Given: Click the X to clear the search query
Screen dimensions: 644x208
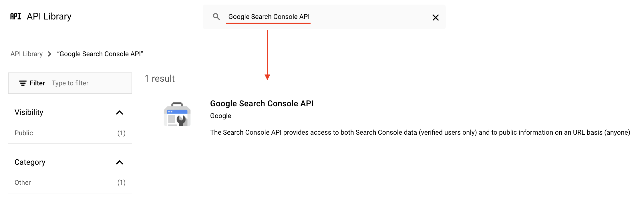Looking at the screenshot, I should click(x=436, y=17).
